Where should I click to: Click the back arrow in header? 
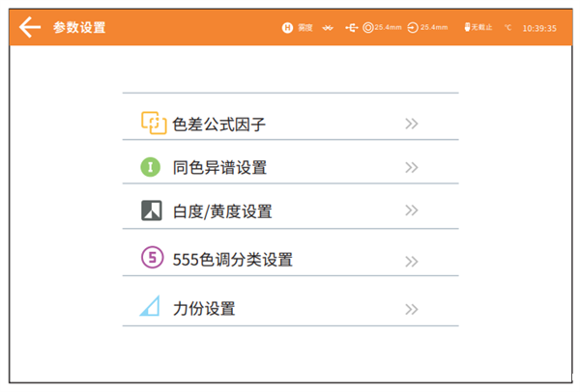(31, 27)
